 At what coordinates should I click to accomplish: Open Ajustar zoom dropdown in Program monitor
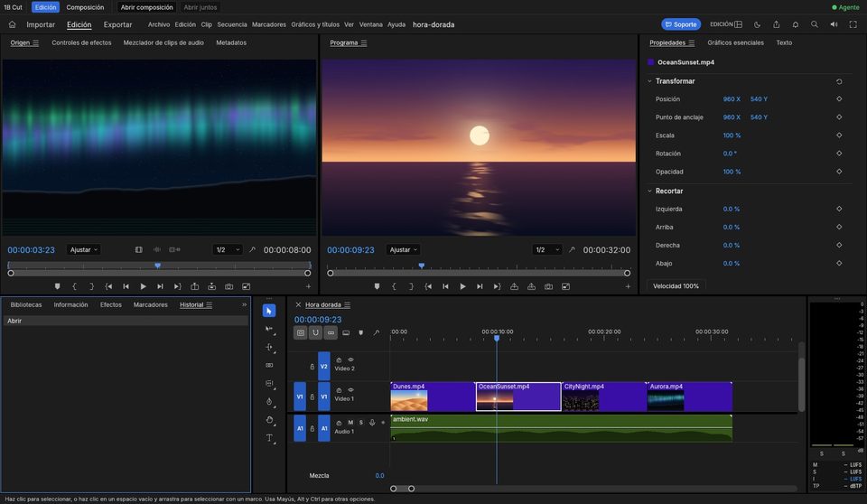[404, 250]
